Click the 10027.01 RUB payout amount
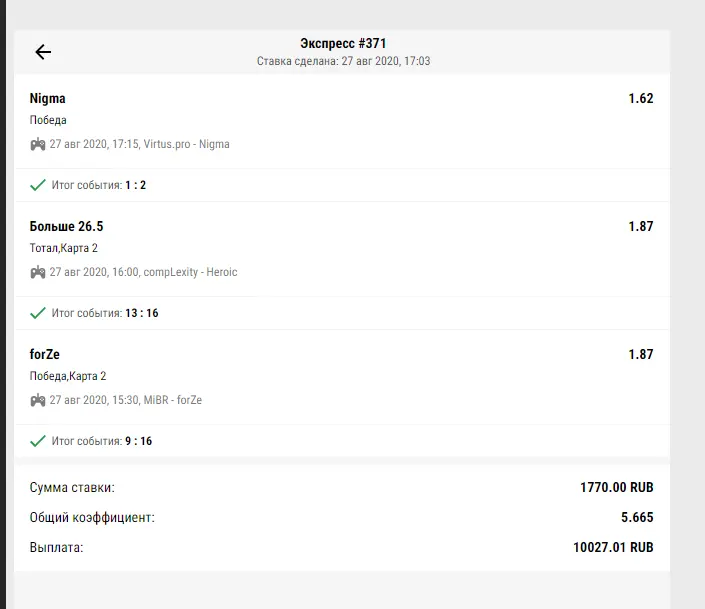 tap(613, 547)
